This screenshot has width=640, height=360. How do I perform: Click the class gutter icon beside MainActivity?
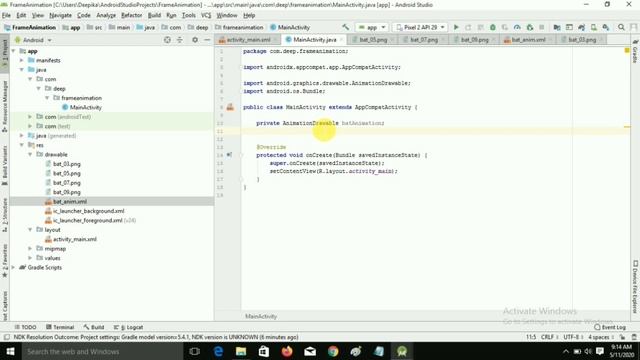point(230,107)
